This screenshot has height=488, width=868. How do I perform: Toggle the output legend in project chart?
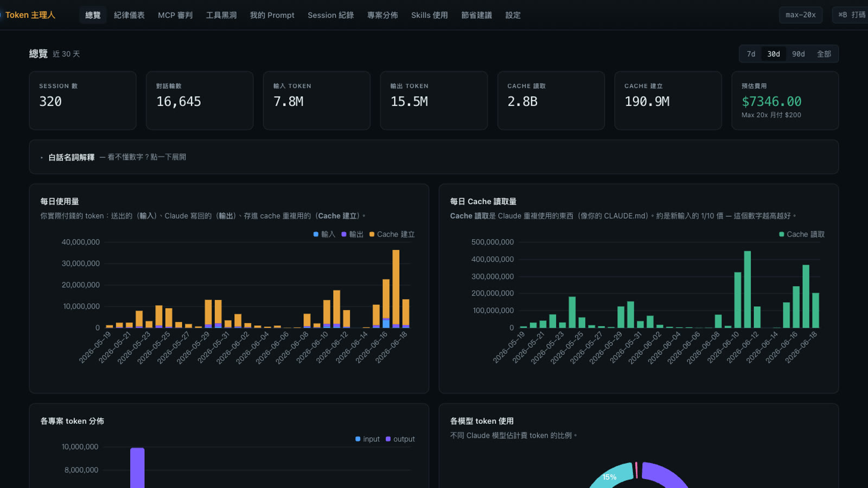click(x=400, y=439)
